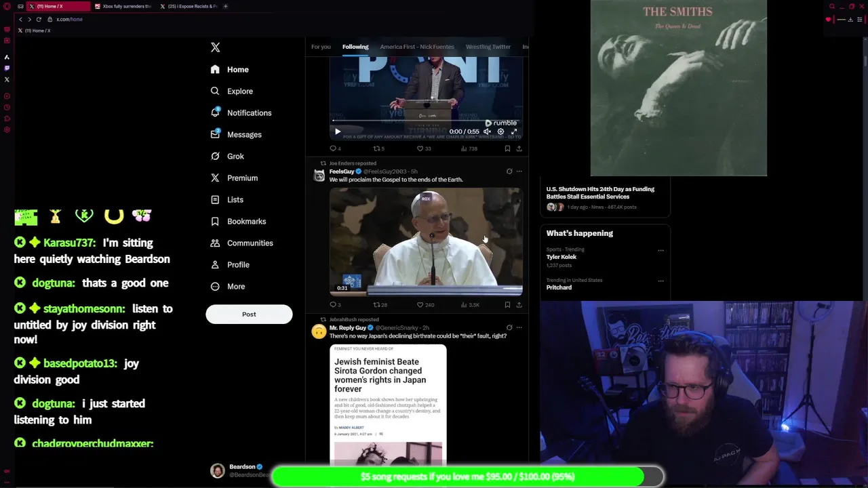
Task: Open more options for Pritchard trend
Action: 660,281
